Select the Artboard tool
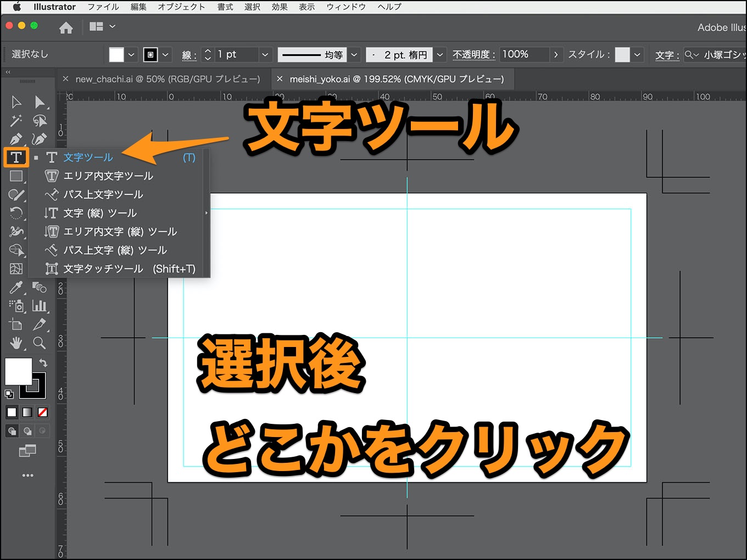Screen dimensions: 747x560 (x=16, y=324)
